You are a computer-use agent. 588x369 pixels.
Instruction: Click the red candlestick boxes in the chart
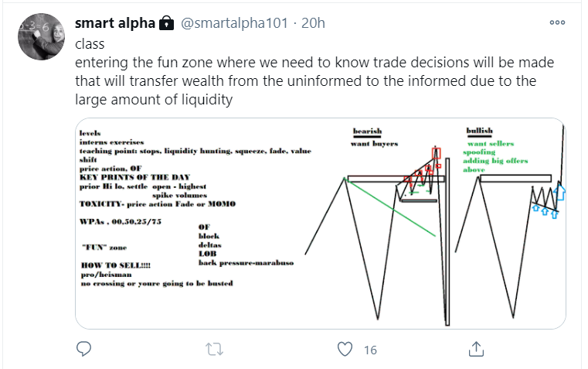436,157
